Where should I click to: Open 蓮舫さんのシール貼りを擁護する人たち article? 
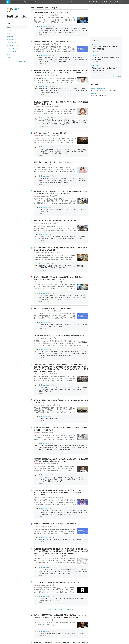(x=52, y=308)
